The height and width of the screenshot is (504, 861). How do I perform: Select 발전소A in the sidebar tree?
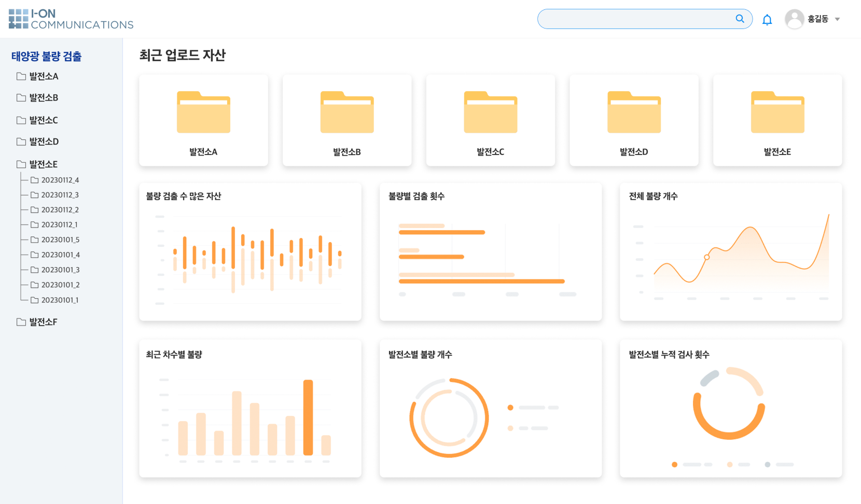(44, 76)
